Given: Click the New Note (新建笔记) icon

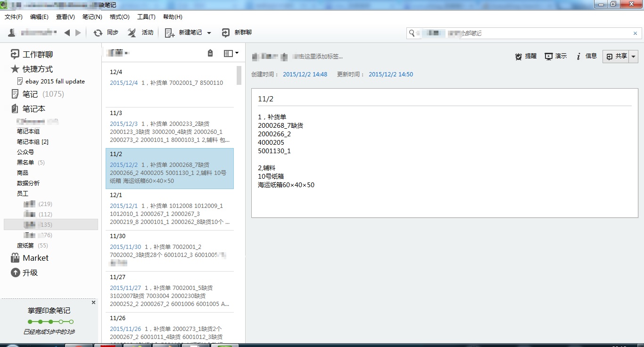Looking at the screenshot, I should [170, 33].
